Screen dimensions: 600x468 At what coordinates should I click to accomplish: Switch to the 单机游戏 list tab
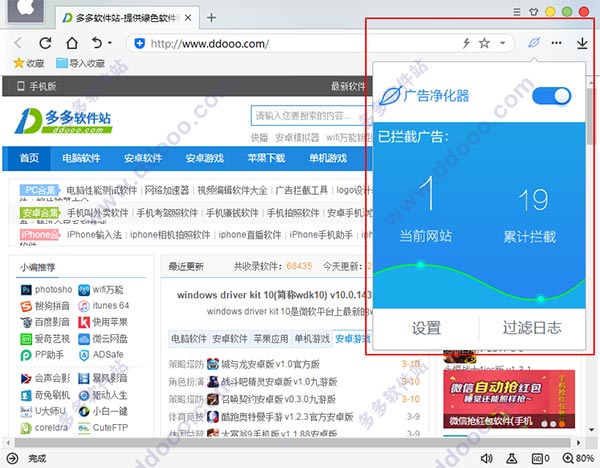(x=312, y=339)
